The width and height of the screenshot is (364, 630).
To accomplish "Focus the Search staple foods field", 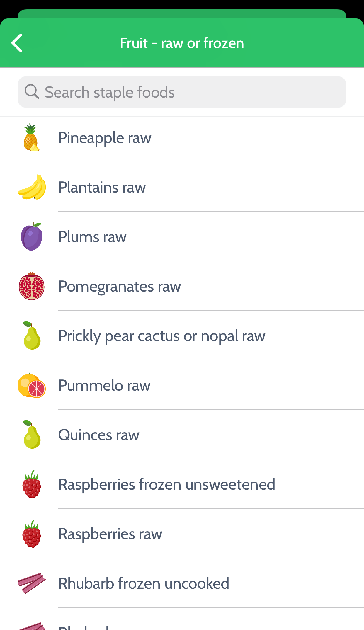I will coord(188,92).
